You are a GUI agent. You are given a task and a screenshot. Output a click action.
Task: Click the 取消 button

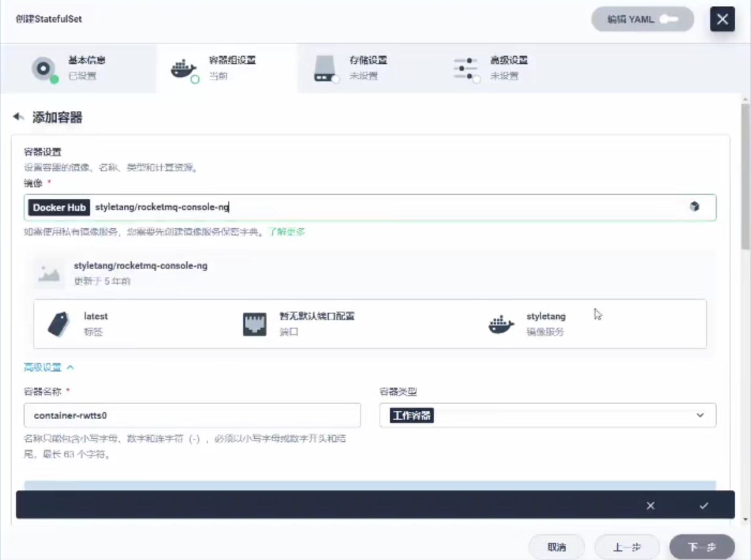[557, 547]
